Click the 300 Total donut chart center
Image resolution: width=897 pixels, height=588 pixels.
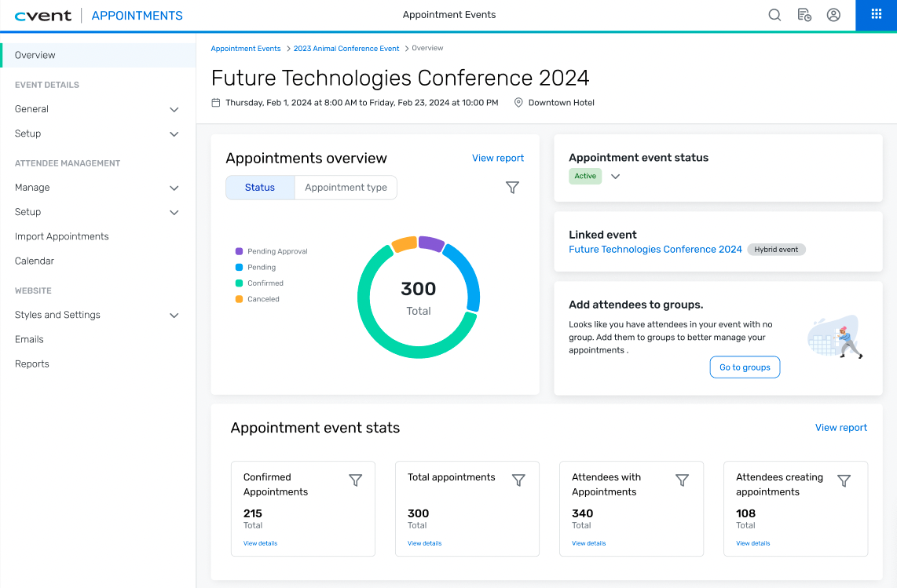pos(418,298)
